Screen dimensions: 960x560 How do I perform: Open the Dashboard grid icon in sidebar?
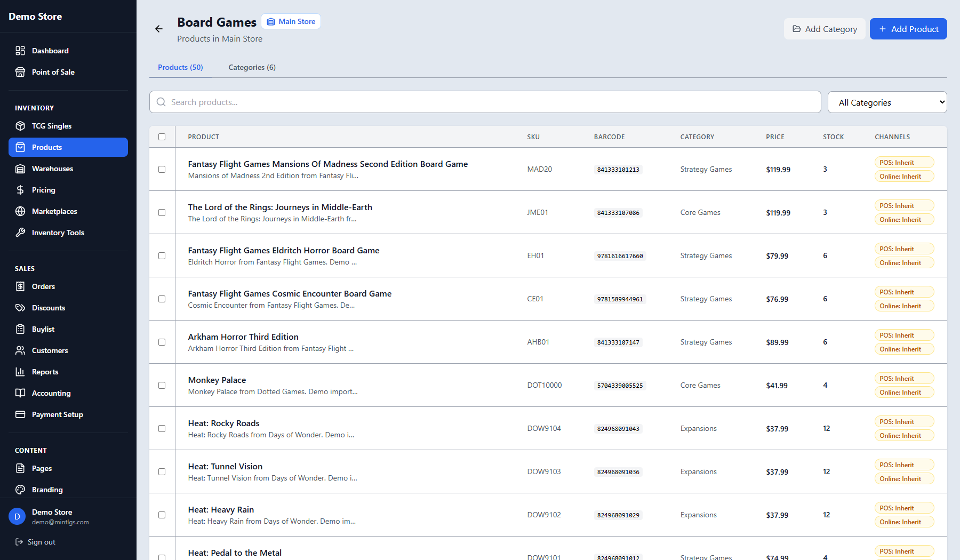point(20,51)
